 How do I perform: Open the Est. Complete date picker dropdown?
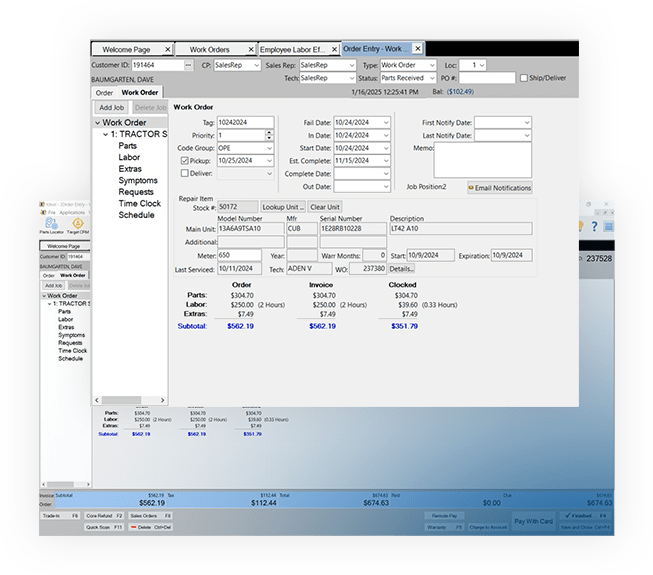tap(385, 160)
